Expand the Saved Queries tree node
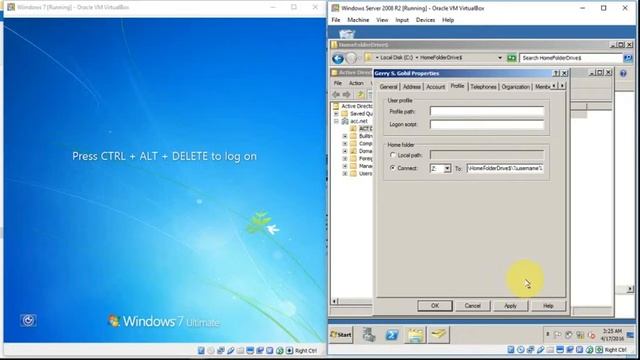Image resolution: width=640 pixels, height=360 pixels. pyautogui.click(x=336, y=113)
